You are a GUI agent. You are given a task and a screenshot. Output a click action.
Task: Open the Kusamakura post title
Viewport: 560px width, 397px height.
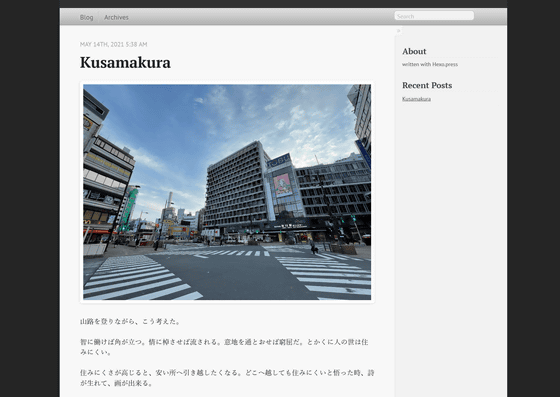point(125,63)
